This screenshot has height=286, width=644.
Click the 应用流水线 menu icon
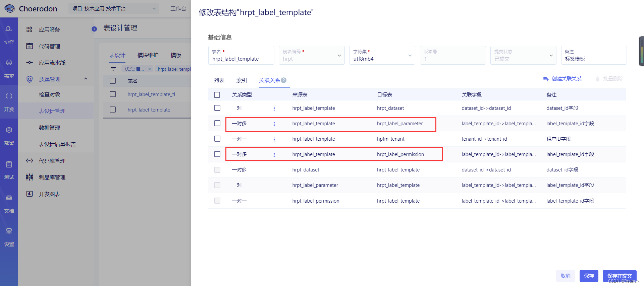(x=30, y=63)
